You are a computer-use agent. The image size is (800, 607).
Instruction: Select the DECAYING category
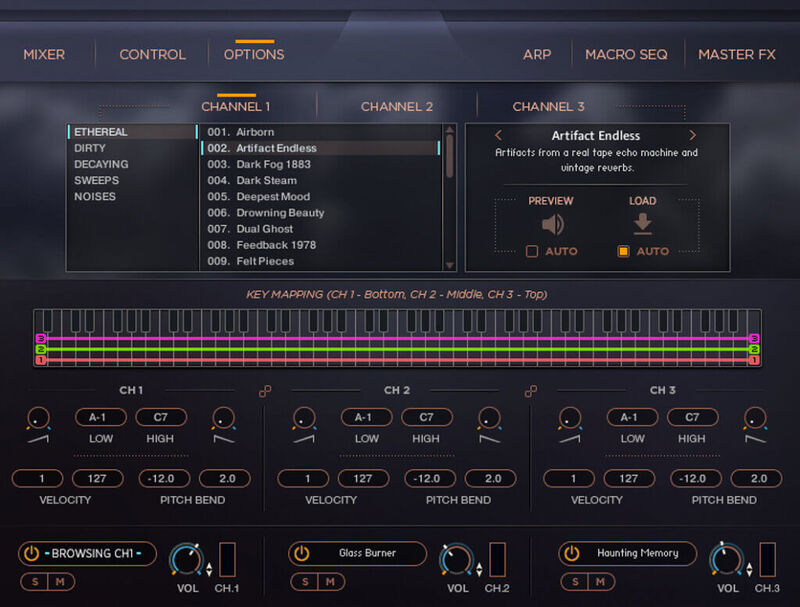click(x=101, y=164)
